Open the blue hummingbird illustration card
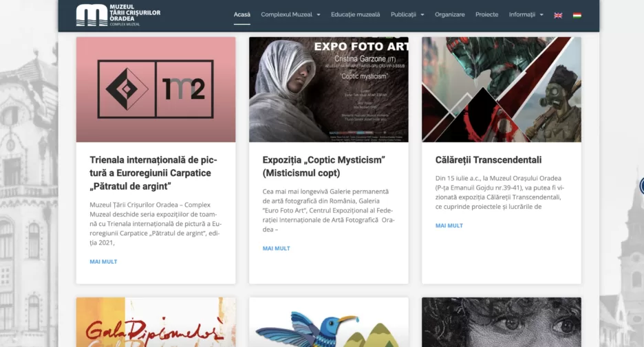 click(329, 322)
